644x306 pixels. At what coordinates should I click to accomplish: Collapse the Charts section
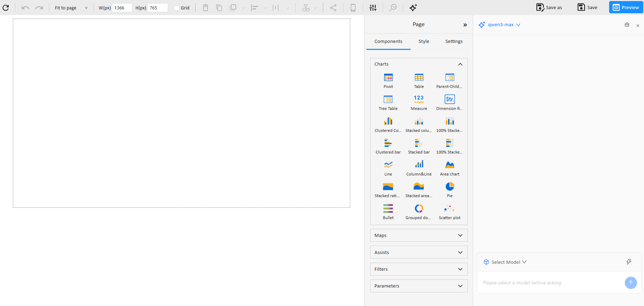[x=460, y=64]
